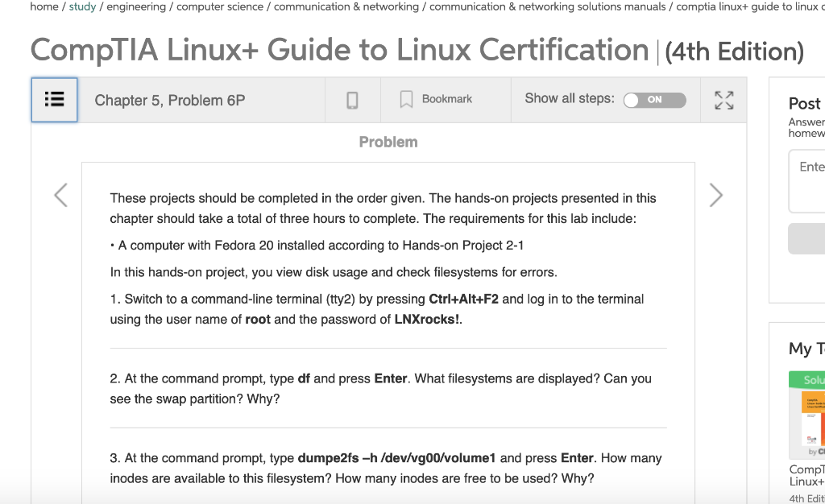Select the bold 'Ctrl+Alt+F2' text

pyautogui.click(x=463, y=299)
